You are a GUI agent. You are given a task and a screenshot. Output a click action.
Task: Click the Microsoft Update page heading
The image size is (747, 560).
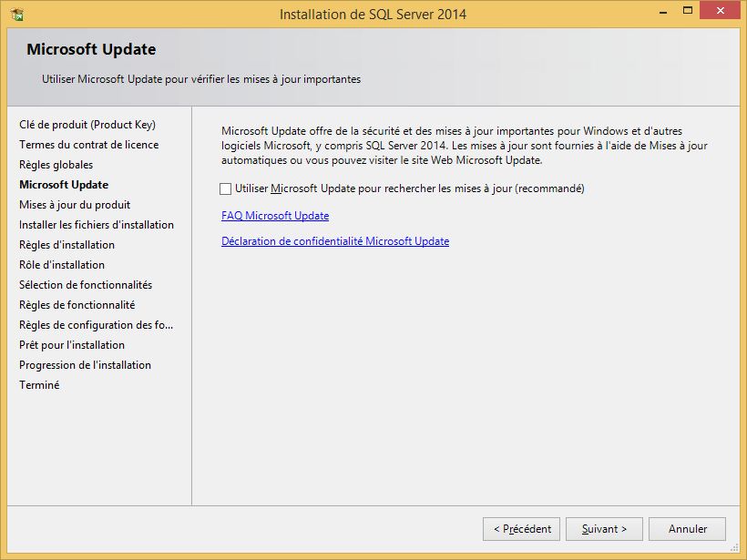click(x=91, y=49)
